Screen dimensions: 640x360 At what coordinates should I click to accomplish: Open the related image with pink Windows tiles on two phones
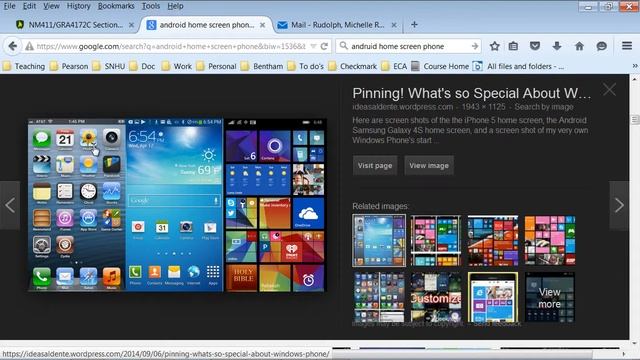pyautogui.click(x=436, y=240)
